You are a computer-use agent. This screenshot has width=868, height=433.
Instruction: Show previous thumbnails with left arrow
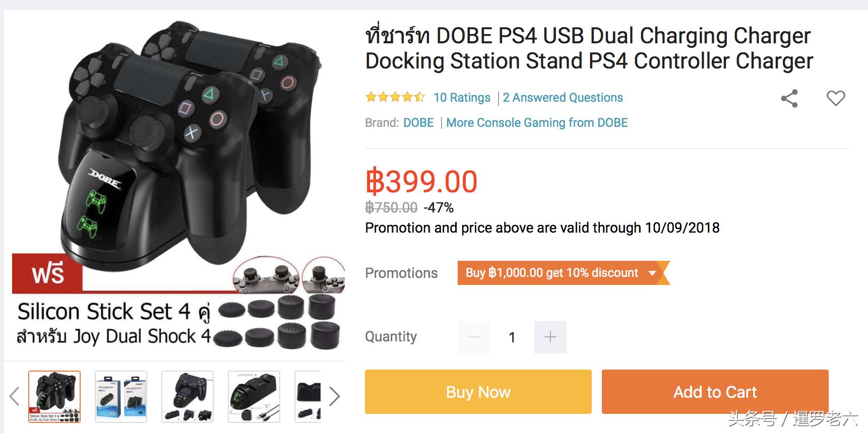coord(15,396)
